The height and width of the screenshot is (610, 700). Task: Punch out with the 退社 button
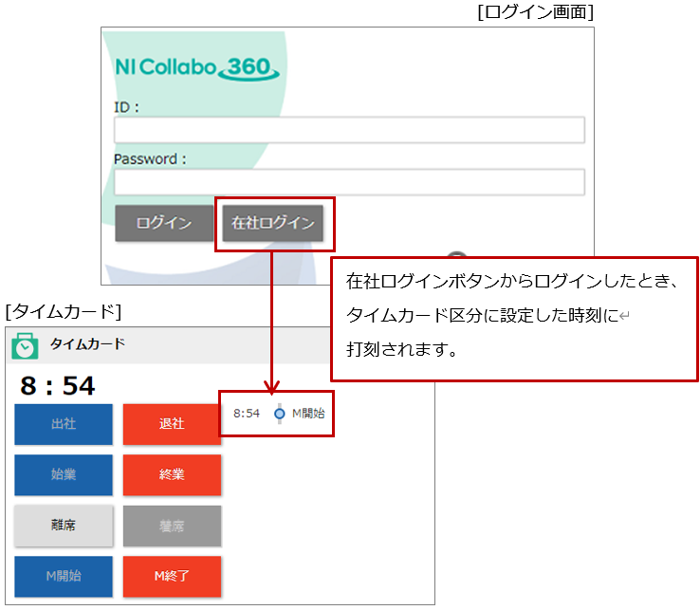pyautogui.click(x=172, y=424)
